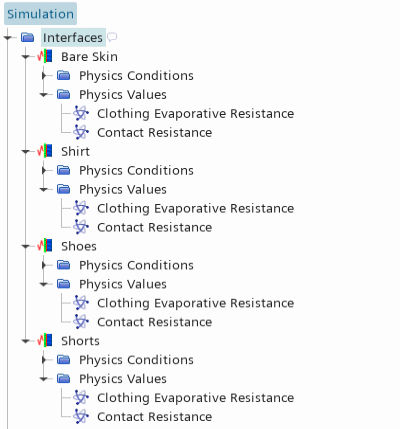Expand Physics Conditions under Bare Skin
This screenshot has width=400, height=429.
[x=44, y=76]
